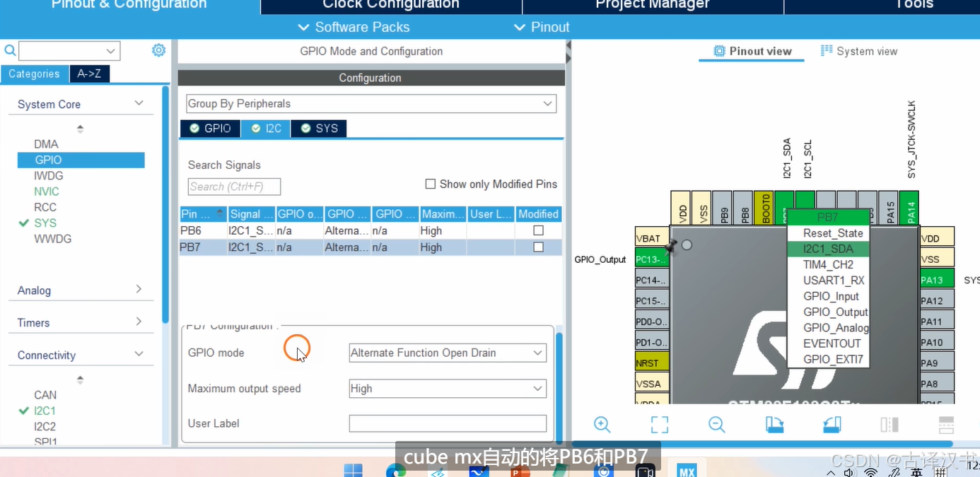Viewport: 980px width, 477px height.
Task: Open the Windows Start menu
Action: pyautogui.click(x=353, y=471)
